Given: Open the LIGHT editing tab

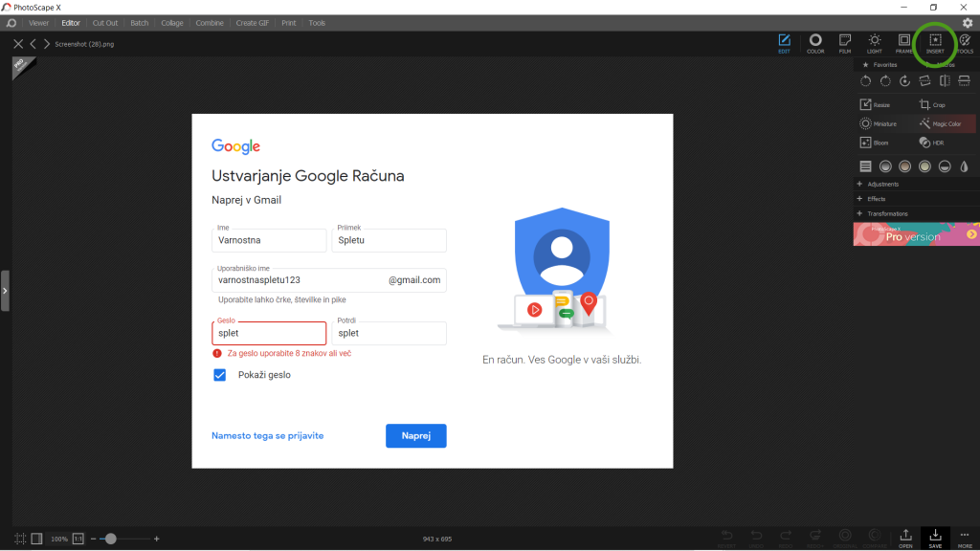Looking at the screenshot, I should (x=875, y=43).
